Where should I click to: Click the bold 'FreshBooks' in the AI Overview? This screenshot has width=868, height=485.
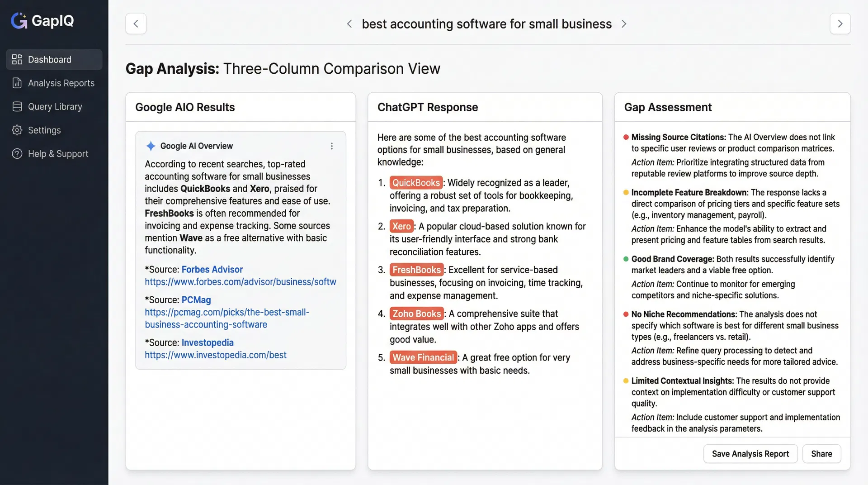tap(169, 213)
